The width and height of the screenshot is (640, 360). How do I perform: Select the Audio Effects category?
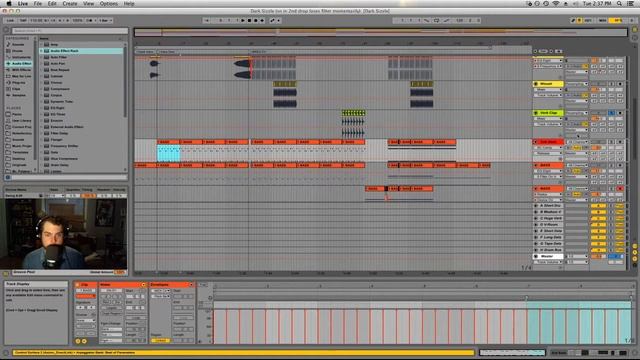tap(18, 64)
